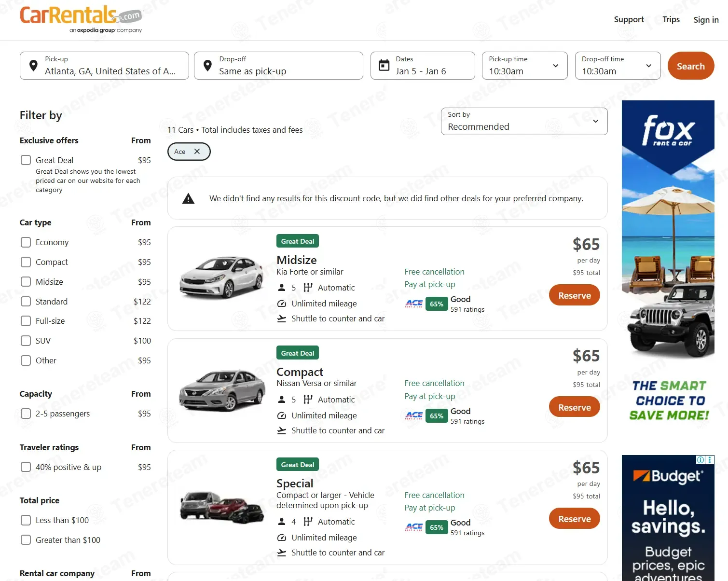The image size is (728, 581).
Task: Open the Sort by Recommended dropdown
Action: click(x=524, y=121)
